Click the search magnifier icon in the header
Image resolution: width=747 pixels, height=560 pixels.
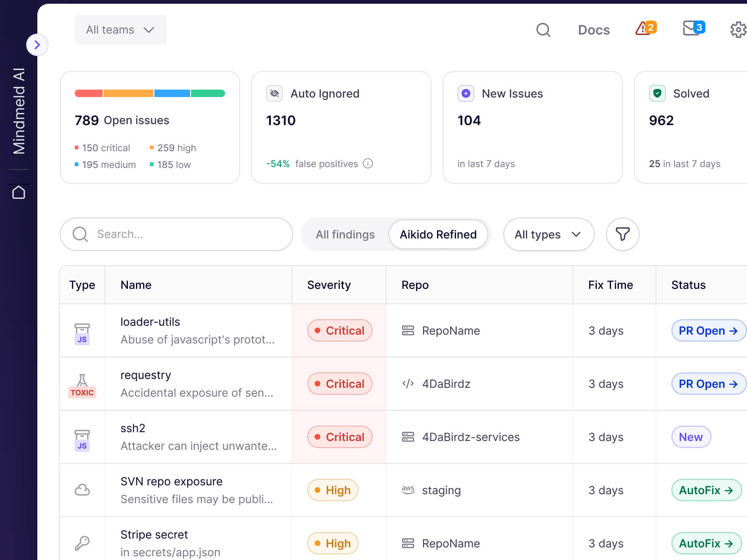tap(543, 30)
